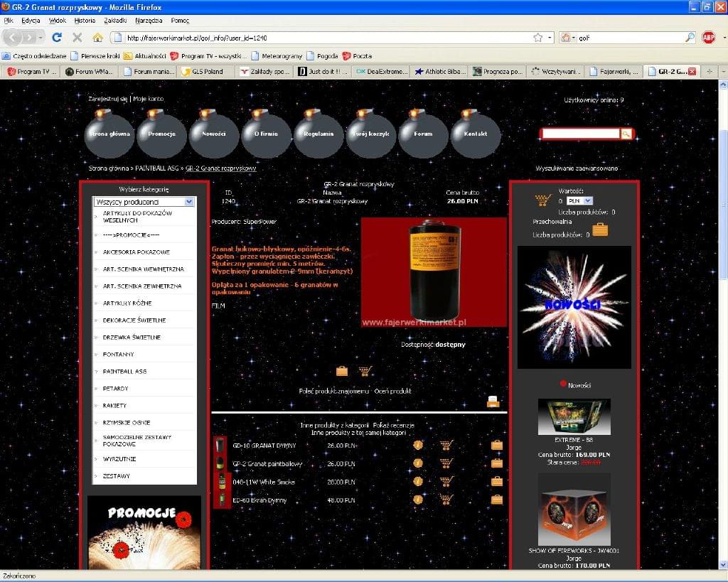Click the GR-2 grenade product image

point(434,272)
